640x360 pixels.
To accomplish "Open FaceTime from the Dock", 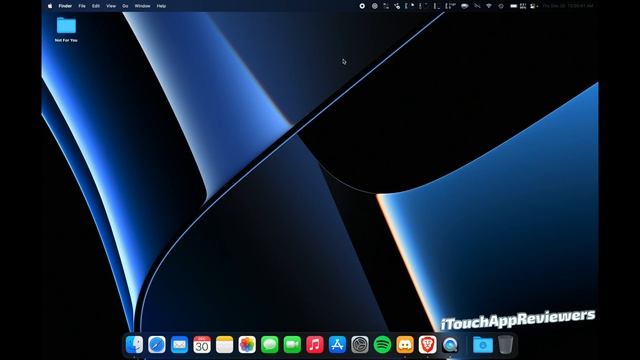I will click(x=292, y=345).
